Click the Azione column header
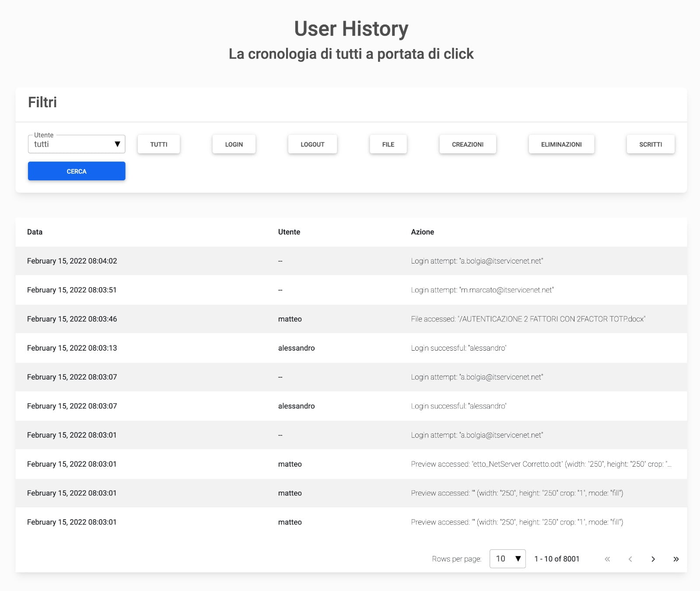The height and width of the screenshot is (591, 700). click(423, 232)
